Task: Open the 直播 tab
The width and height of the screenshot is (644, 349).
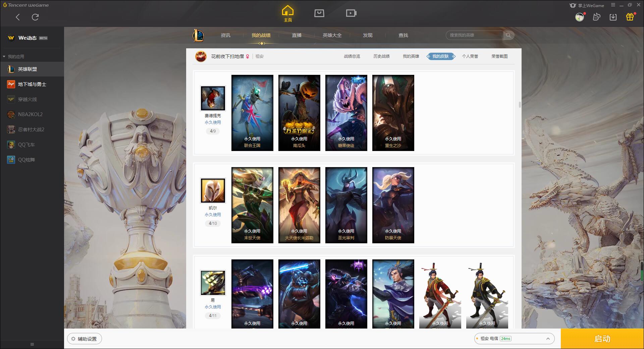Action: [x=297, y=35]
